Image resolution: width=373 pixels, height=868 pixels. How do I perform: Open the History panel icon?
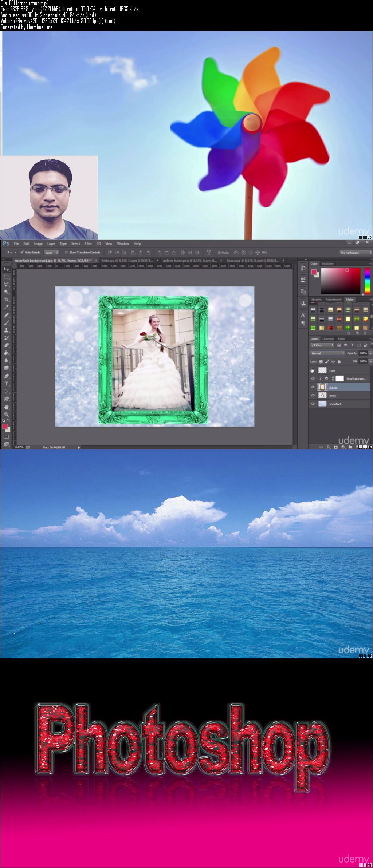tap(303, 268)
